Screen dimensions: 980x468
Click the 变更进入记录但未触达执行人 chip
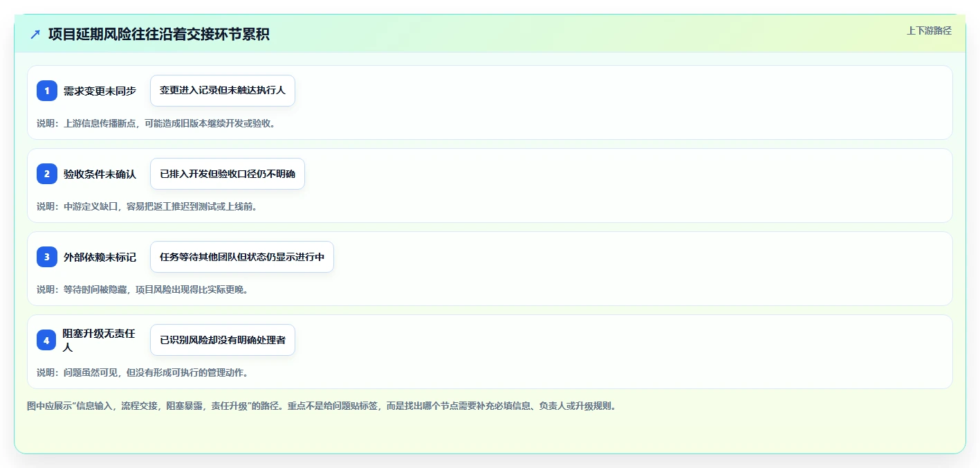[x=223, y=91]
